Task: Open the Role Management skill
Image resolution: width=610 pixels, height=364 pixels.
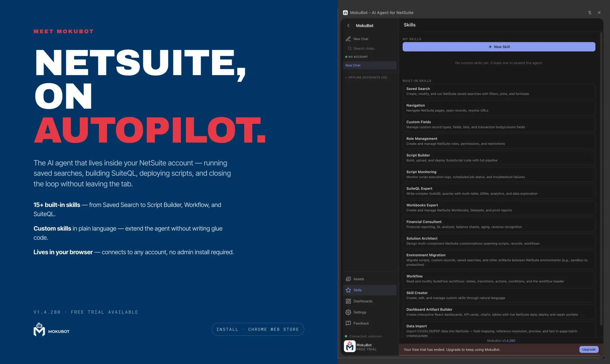Action: 499,141
